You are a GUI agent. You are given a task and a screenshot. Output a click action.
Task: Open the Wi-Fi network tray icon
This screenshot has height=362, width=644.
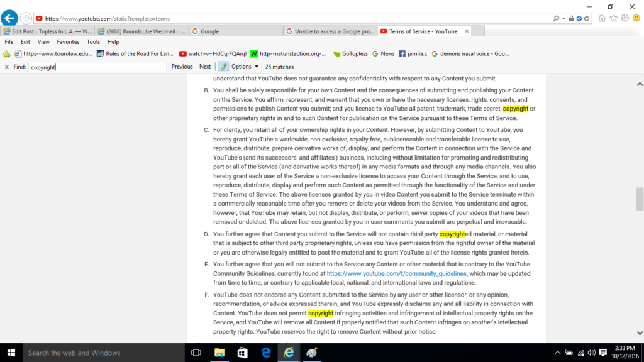click(x=580, y=353)
